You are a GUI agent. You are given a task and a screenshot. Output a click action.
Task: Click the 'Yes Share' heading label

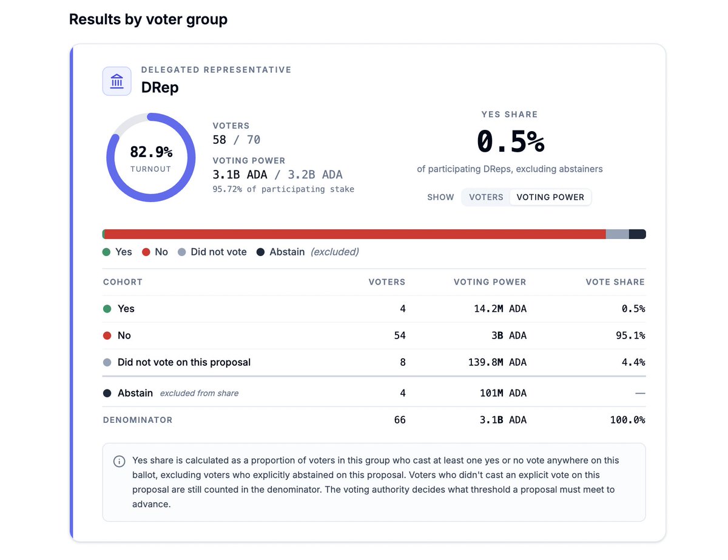pos(510,114)
